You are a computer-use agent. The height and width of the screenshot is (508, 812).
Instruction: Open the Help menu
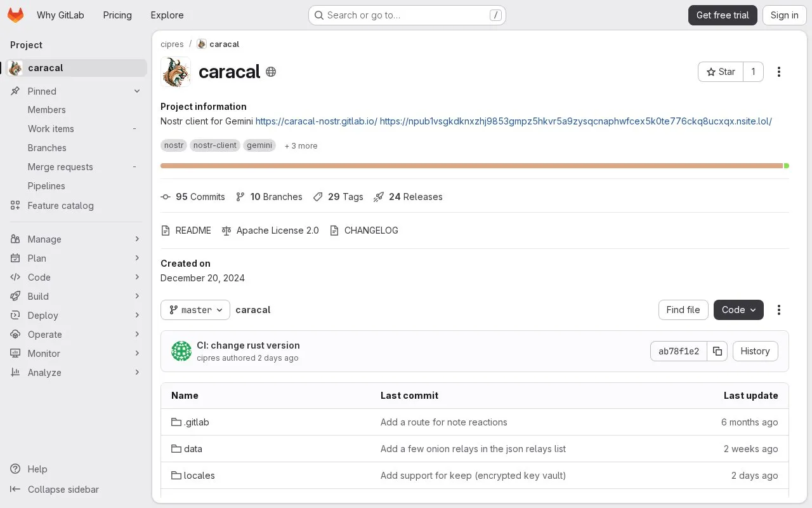[29, 469]
